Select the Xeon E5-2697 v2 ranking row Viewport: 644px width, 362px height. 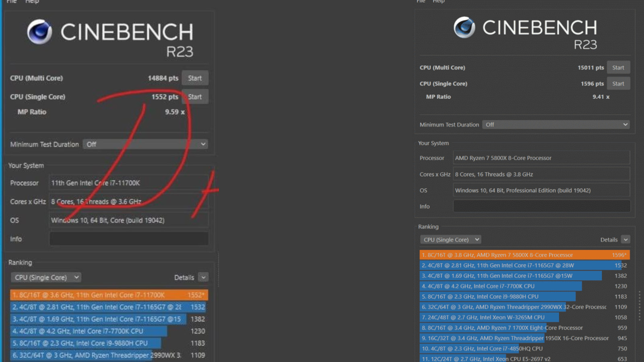[x=524, y=359]
